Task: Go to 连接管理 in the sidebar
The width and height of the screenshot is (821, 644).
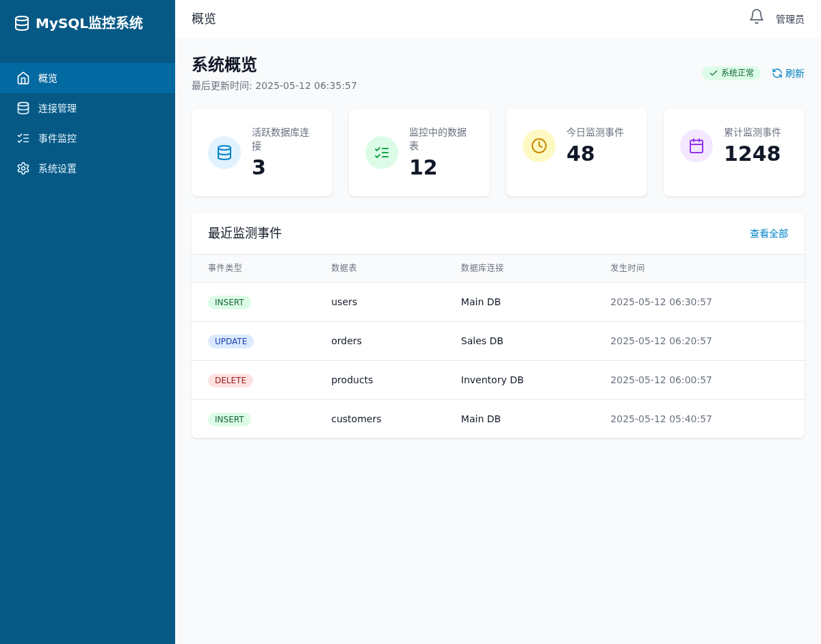Action: pos(88,108)
